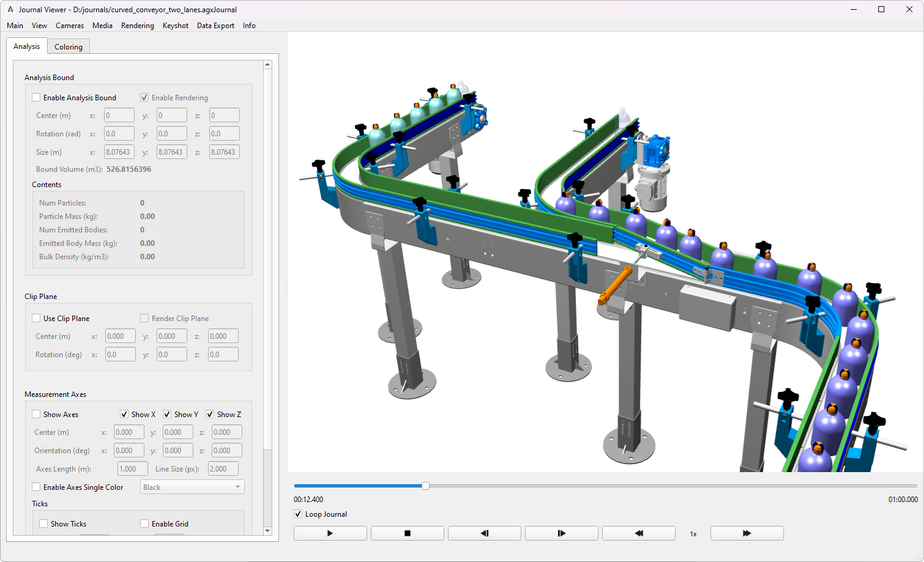Viewport: 924px width, 562px height.
Task: Click the blue gear motor in viewport
Action: click(656, 150)
